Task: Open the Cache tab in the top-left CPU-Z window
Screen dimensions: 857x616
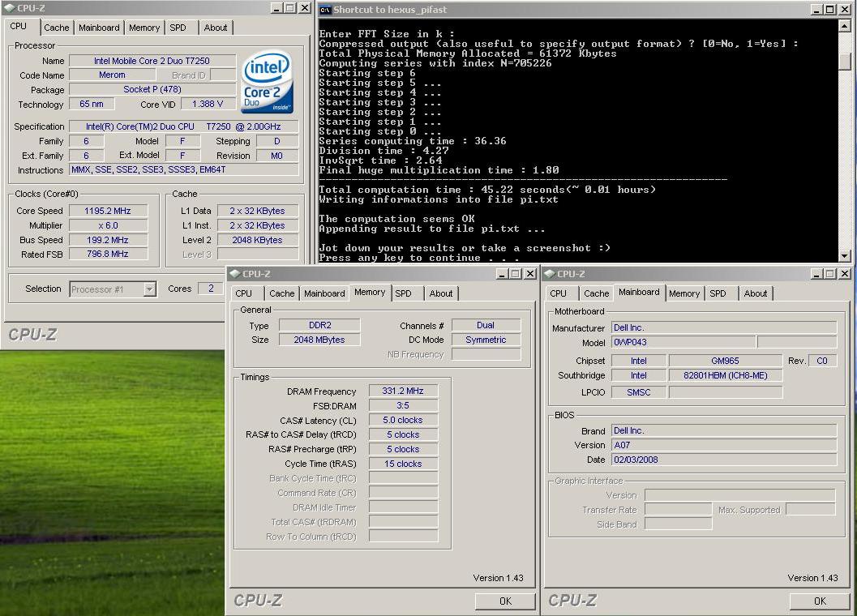Action: (56, 28)
